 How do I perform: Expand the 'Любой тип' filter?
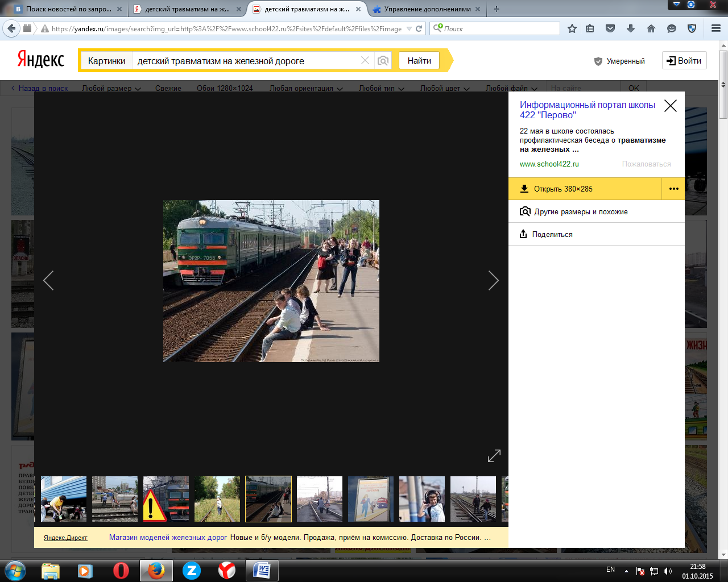pyautogui.click(x=382, y=88)
